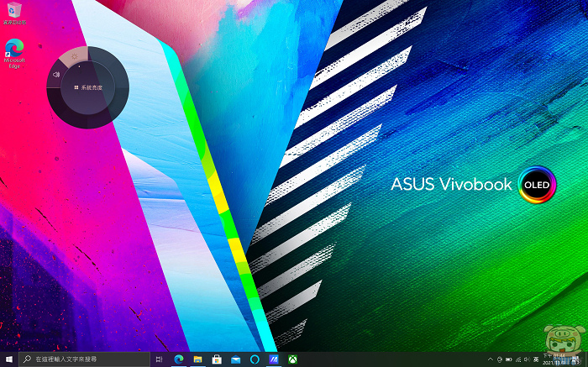This screenshot has width=588, height=367.
Task: Open the Recycle Bin desktop icon
Action: 13,12
